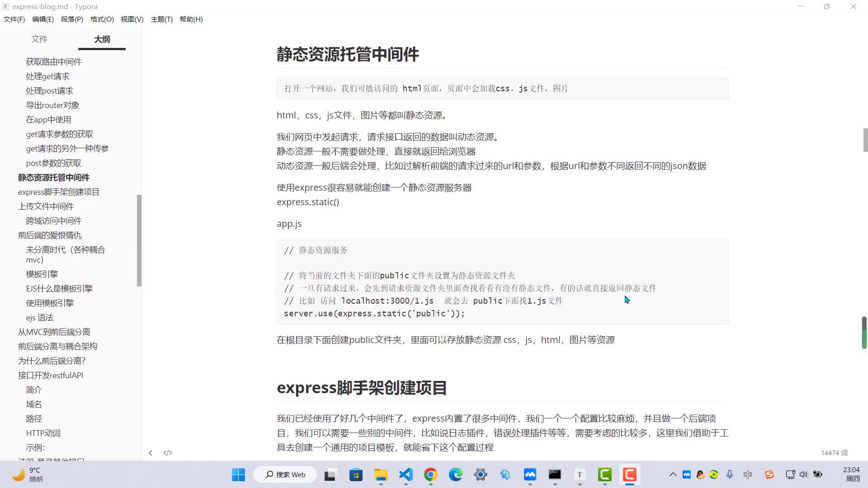
Task: Click inside the server.use express.static code line
Action: pyautogui.click(x=374, y=313)
